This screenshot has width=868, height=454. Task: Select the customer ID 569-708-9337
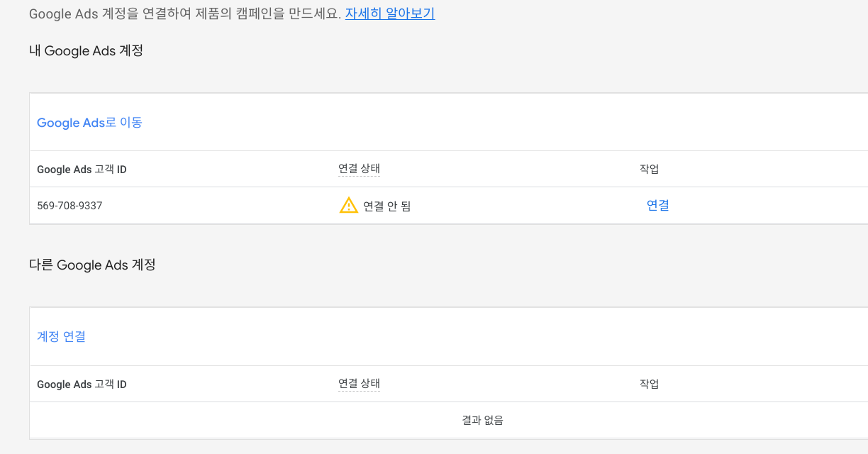point(69,206)
